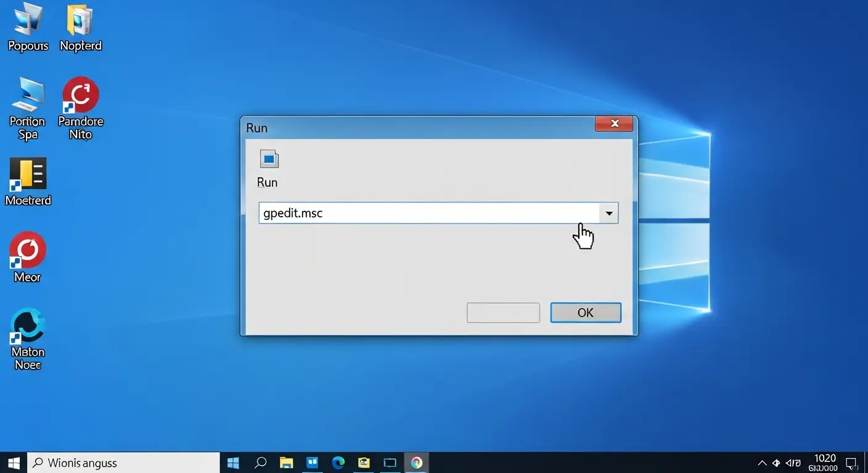
Task: Click the running Chrome taskbar icon
Action: pyautogui.click(x=416, y=463)
